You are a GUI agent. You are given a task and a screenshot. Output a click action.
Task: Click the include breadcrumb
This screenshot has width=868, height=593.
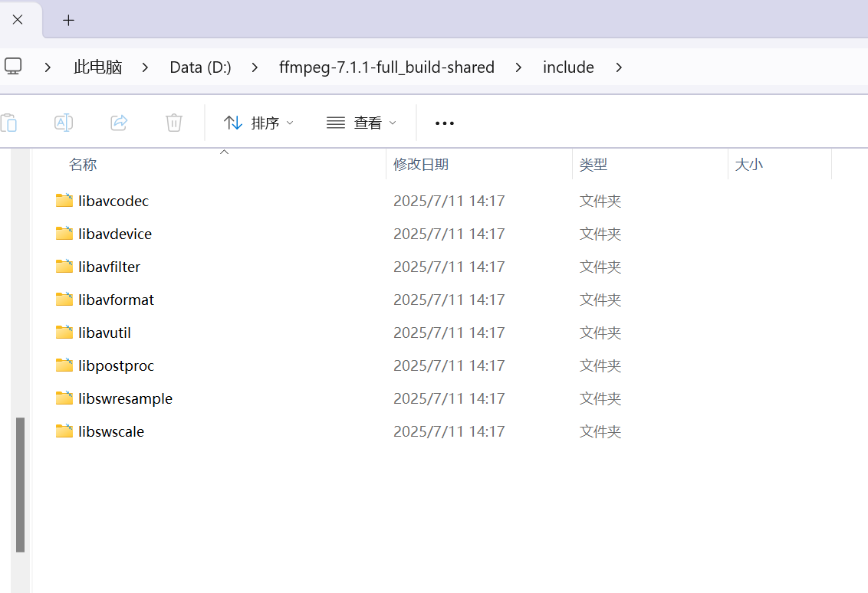point(568,67)
